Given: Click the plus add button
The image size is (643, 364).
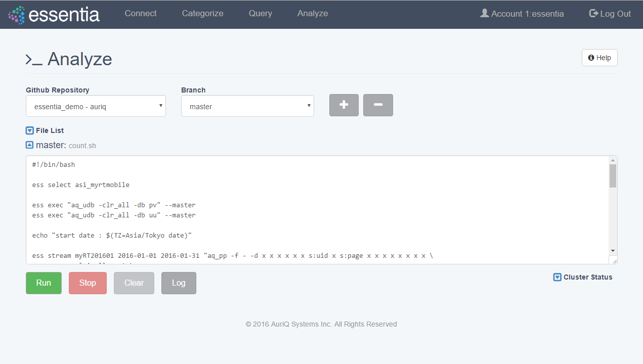Looking at the screenshot, I should point(344,105).
